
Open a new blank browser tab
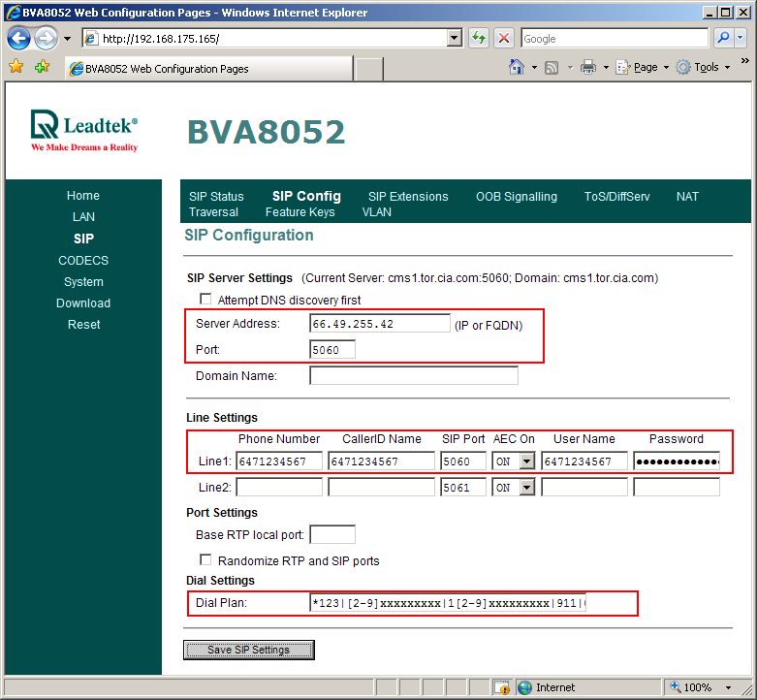tap(369, 69)
